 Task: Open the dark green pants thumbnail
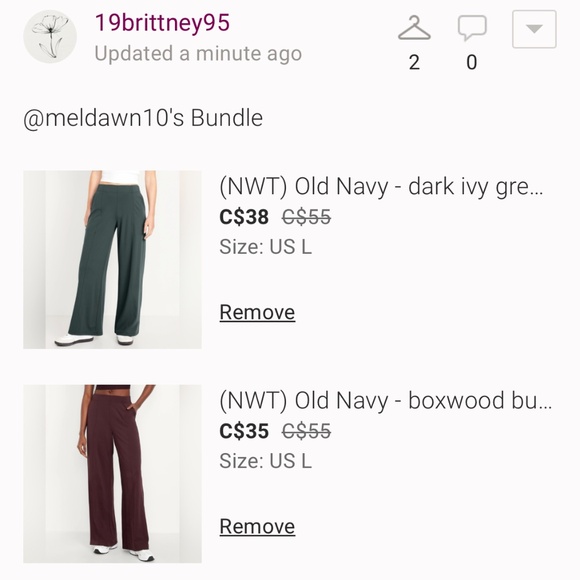pyautogui.click(x=112, y=260)
